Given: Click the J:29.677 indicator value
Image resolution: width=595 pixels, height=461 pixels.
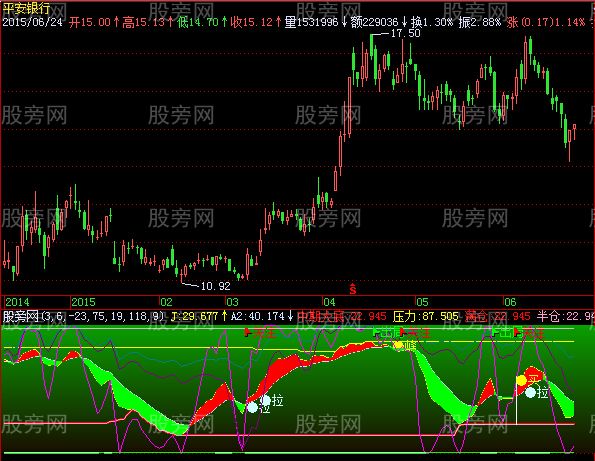Looking at the screenshot, I should [x=195, y=316].
